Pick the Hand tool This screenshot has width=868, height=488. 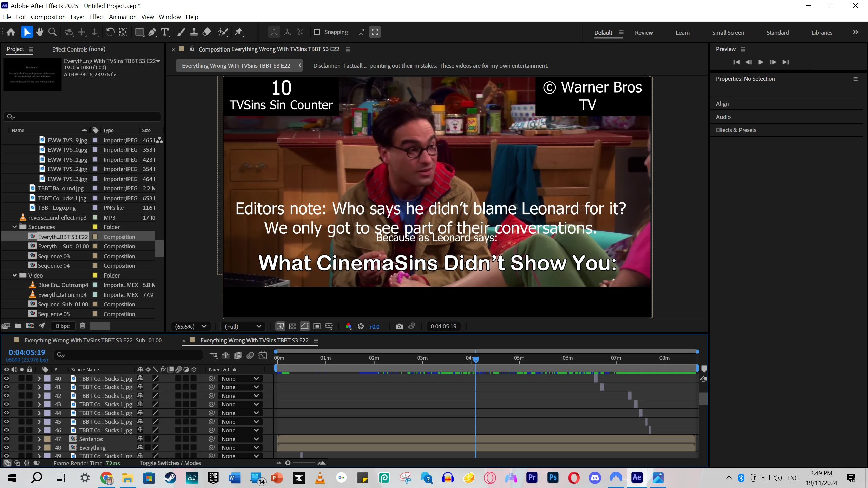pos(40,32)
